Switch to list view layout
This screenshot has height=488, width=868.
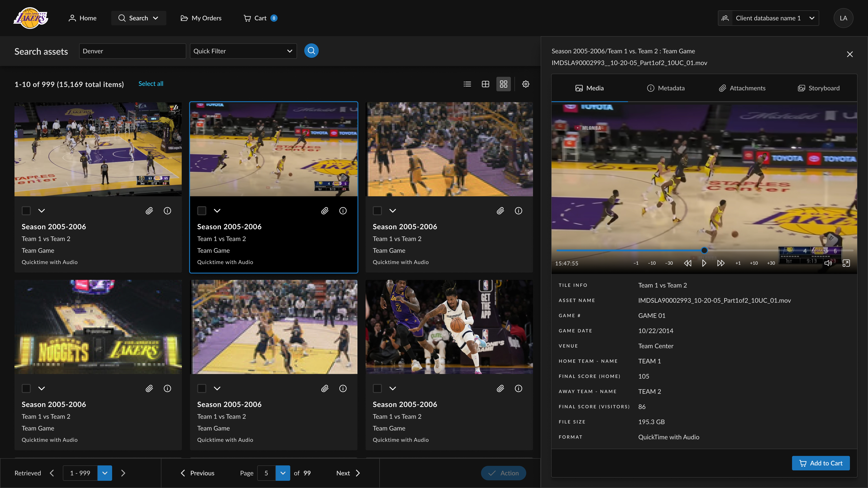[467, 84]
